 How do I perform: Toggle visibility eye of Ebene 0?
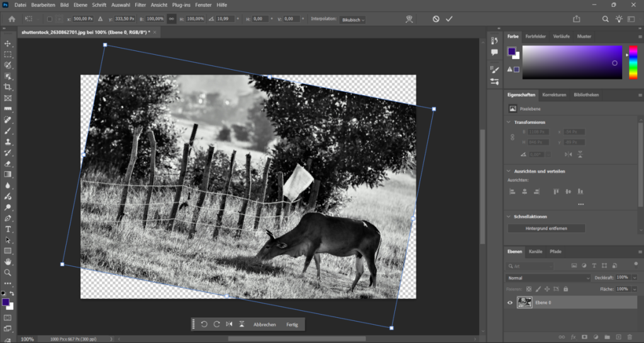pos(510,303)
